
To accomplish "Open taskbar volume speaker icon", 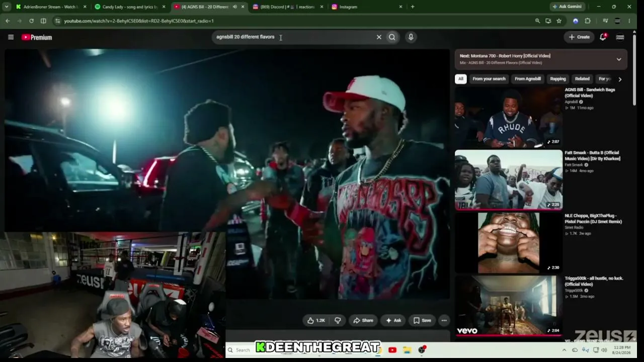I will pyautogui.click(x=604, y=350).
